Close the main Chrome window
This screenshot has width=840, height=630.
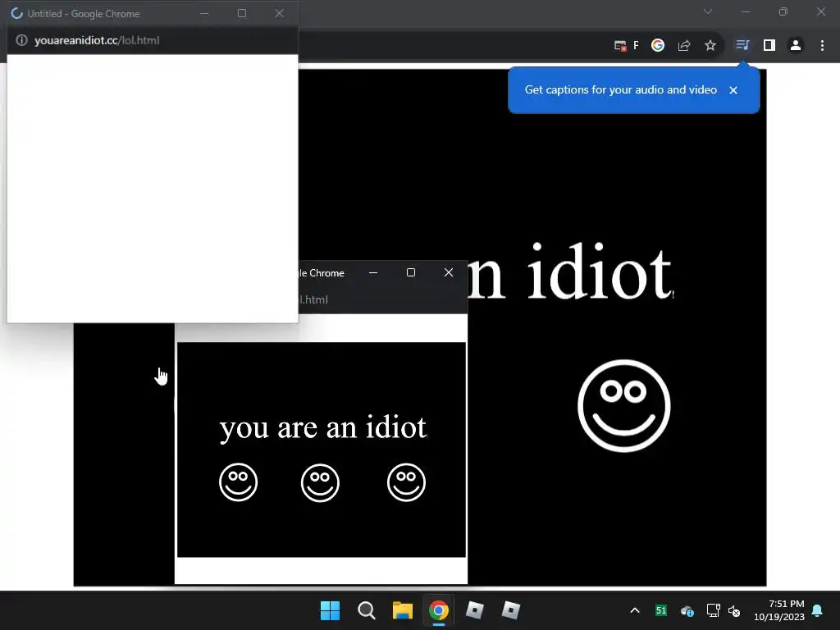click(x=820, y=11)
